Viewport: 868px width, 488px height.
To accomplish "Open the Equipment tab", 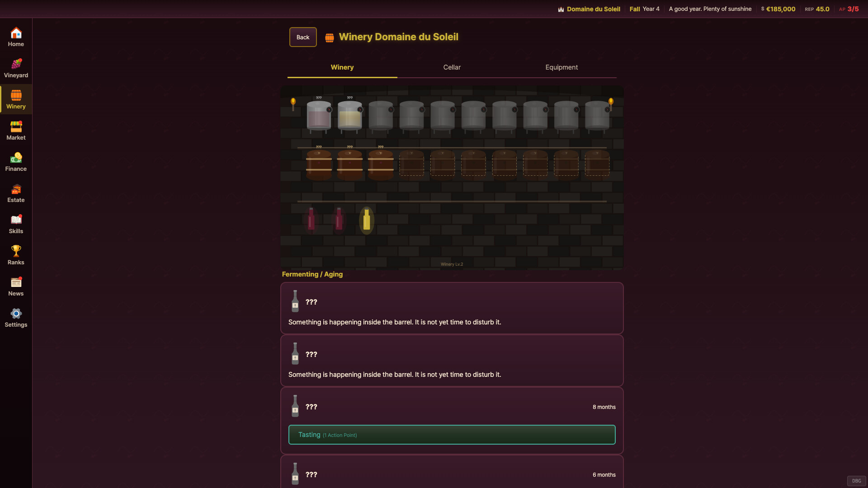I will (x=561, y=67).
